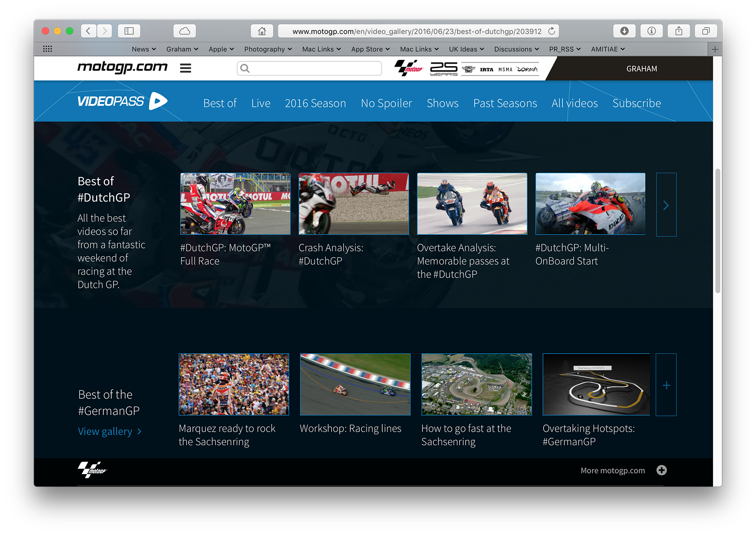Click the Subscribe link
This screenshot has height=535, width=756.
click(637, 103)
